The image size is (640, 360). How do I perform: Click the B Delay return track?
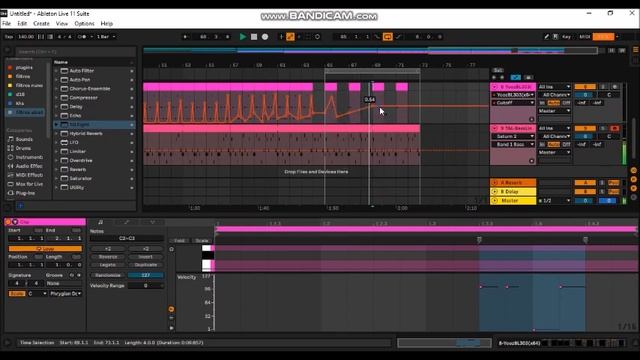click(x=513, y=191)
